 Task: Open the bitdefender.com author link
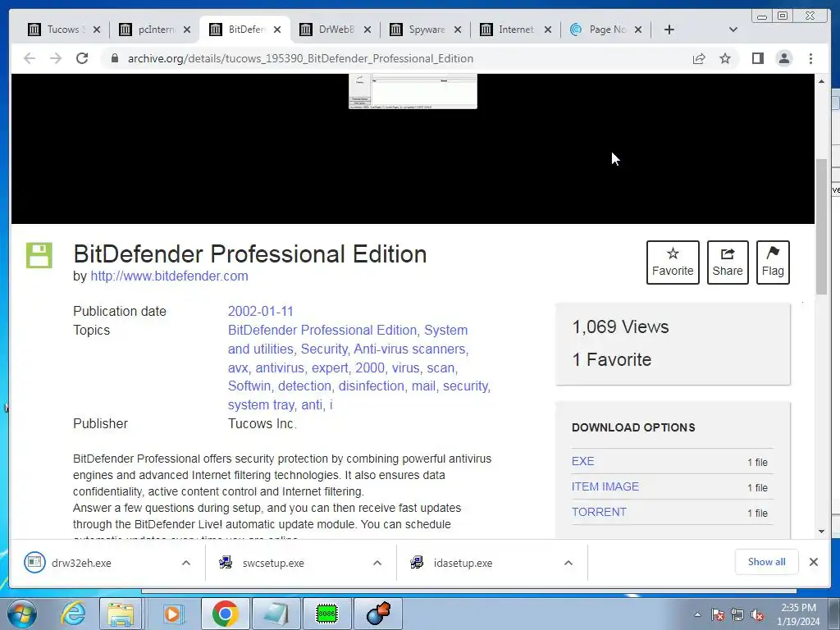tap(169, 276)
